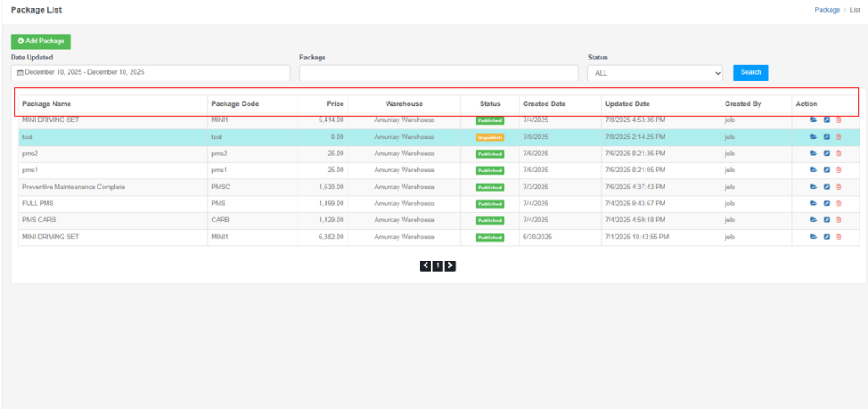Click the Add Package button
The width and height of the screenshot is (868, 409).
[41, 41]
